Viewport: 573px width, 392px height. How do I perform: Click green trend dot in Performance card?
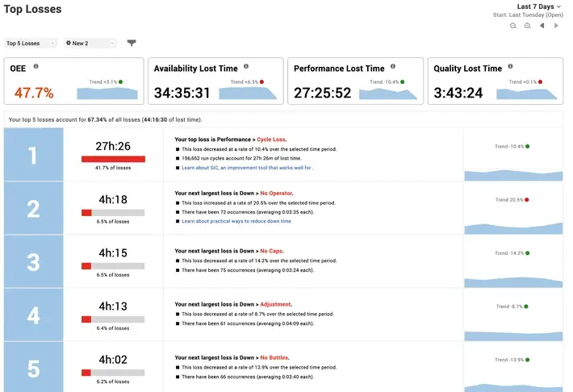coord(403,81)
